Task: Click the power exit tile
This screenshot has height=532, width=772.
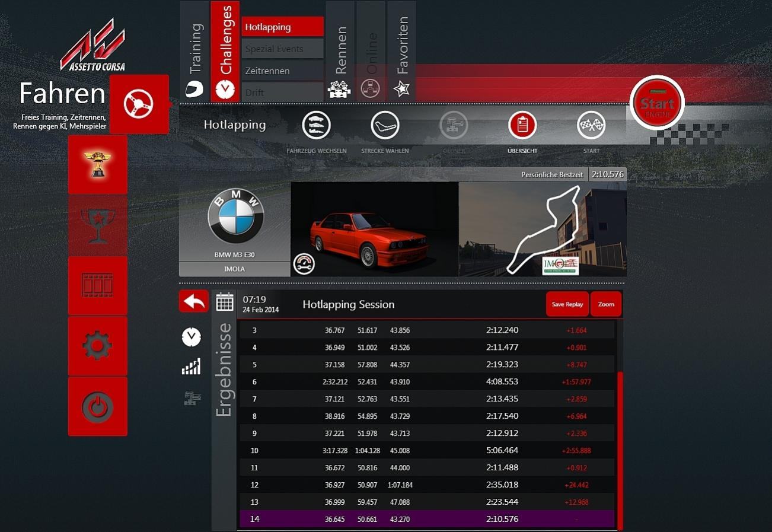Action: point(98,406)
